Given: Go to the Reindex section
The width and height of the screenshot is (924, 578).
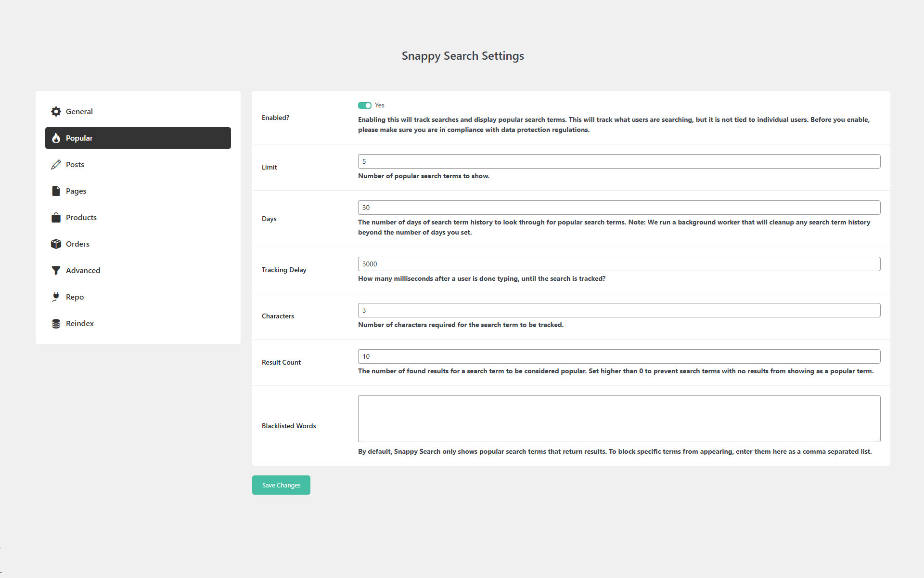Looking at the screenshot, I should [x=138, y=323].
